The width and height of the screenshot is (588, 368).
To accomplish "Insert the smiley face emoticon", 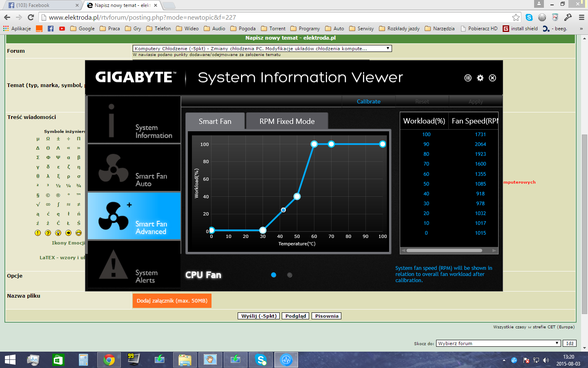I will (78, 233).
